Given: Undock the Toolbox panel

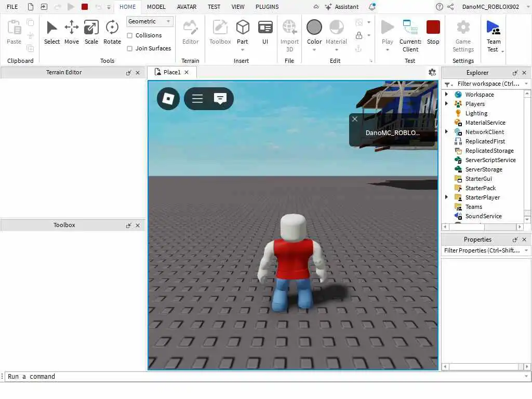Looking at the screenshot, I should (129, 225).
